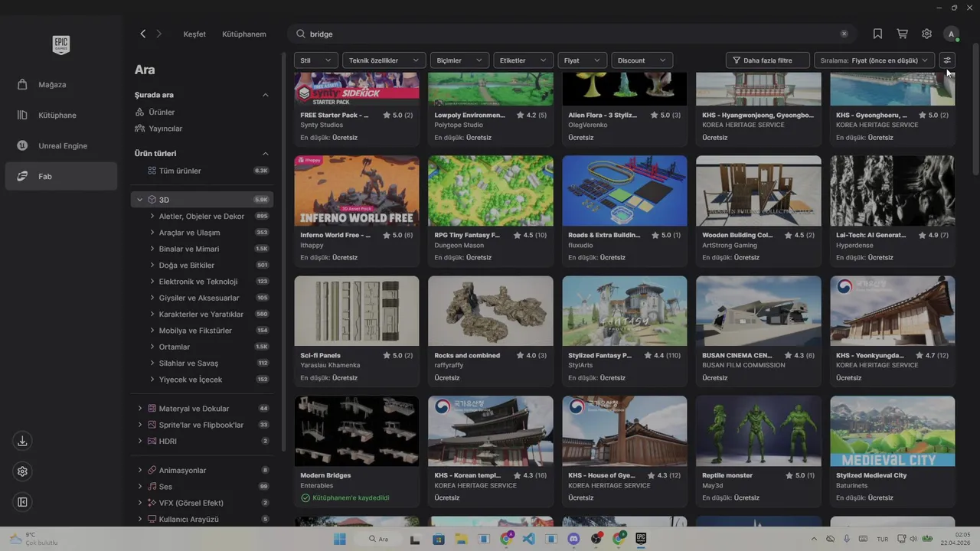The width and height of the screenshot is (980, 551).
Task: Open Modern Bridges product thumbnail
Action: tap(357, 431)
